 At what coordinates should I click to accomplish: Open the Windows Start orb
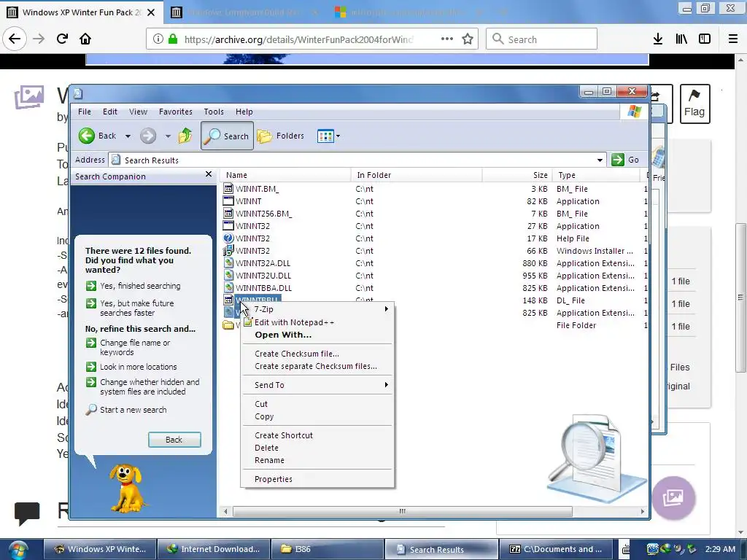tap(18, 550)
